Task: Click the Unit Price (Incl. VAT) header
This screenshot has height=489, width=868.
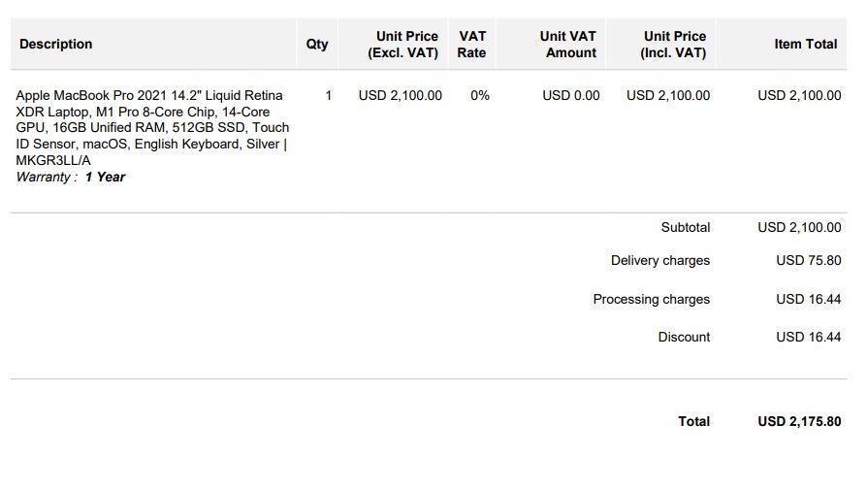Action: [674, 45]
